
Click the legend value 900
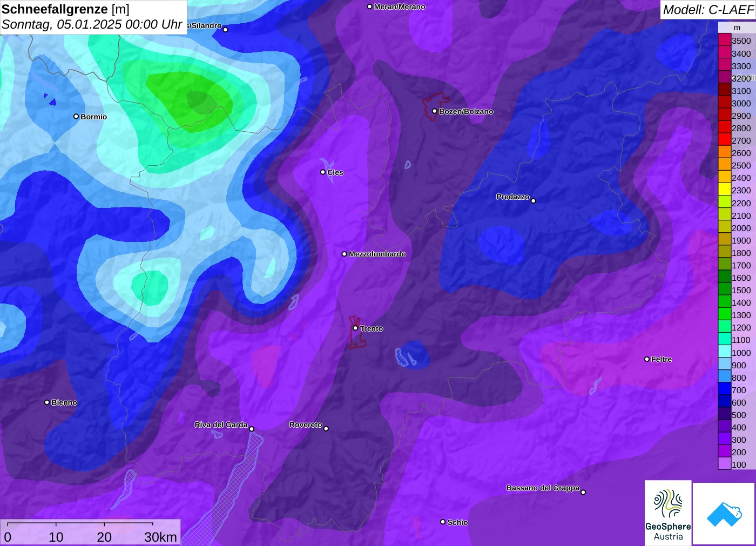pyautogui.click(x=739, y=365)
